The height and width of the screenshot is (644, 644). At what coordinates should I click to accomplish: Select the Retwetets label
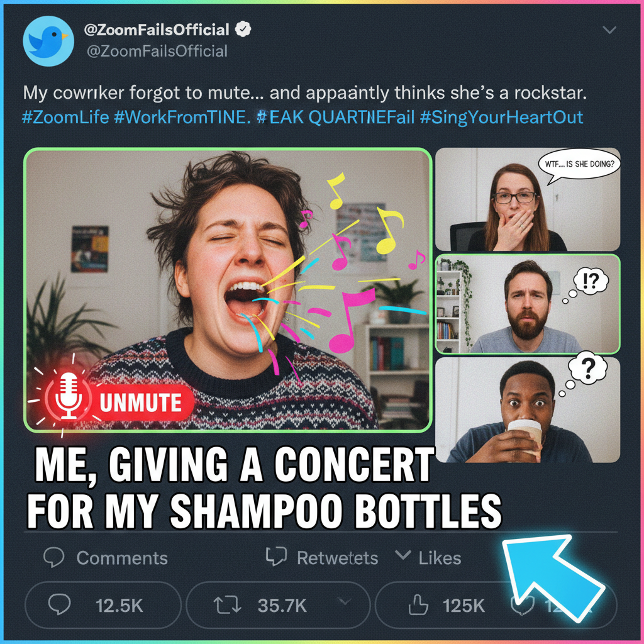(337, 558)
